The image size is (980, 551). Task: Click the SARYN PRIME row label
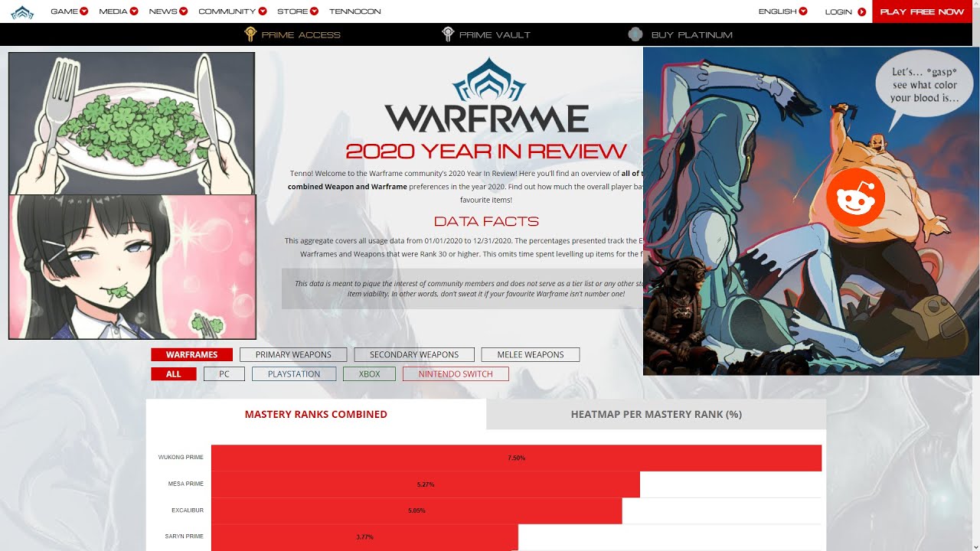[x=185, y=536]
